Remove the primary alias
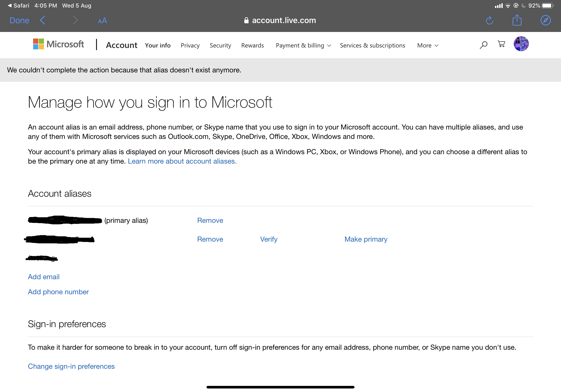Screen dimensions: 561x392 point(210,220)
